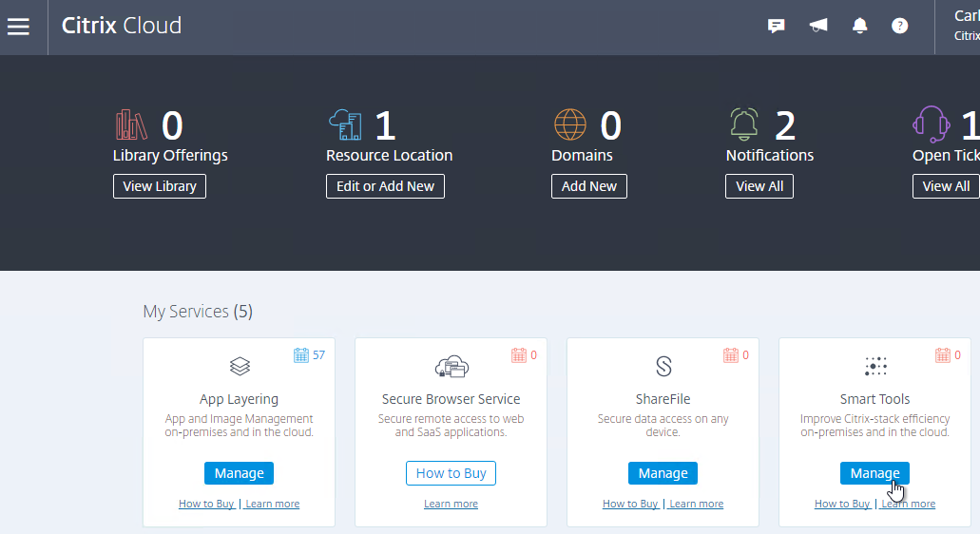Click the Domains label
Image resolution: width=980 pixels, height=534 pixels.
point(582,156)
